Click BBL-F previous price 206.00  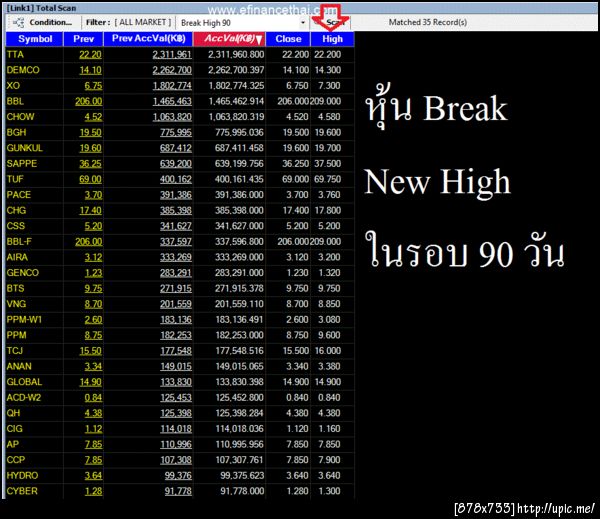pyautogui.click(x=88, y=242)
